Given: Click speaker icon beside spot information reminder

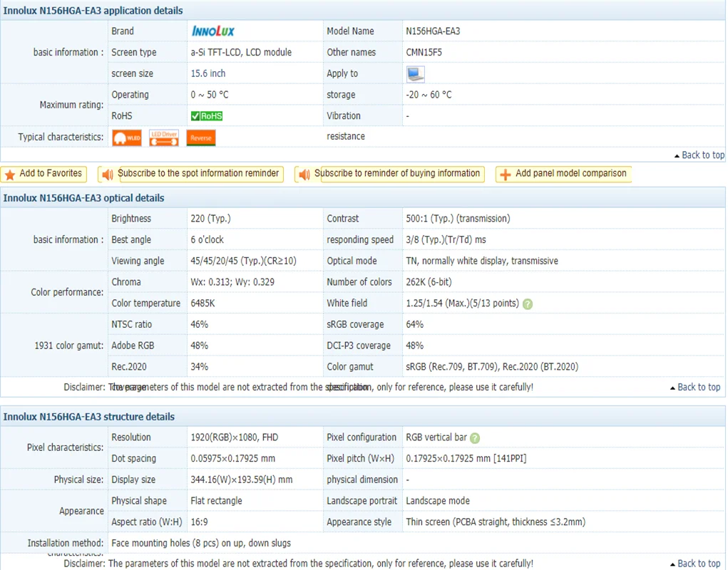Looking at the screenshot, I should point(108,175).
